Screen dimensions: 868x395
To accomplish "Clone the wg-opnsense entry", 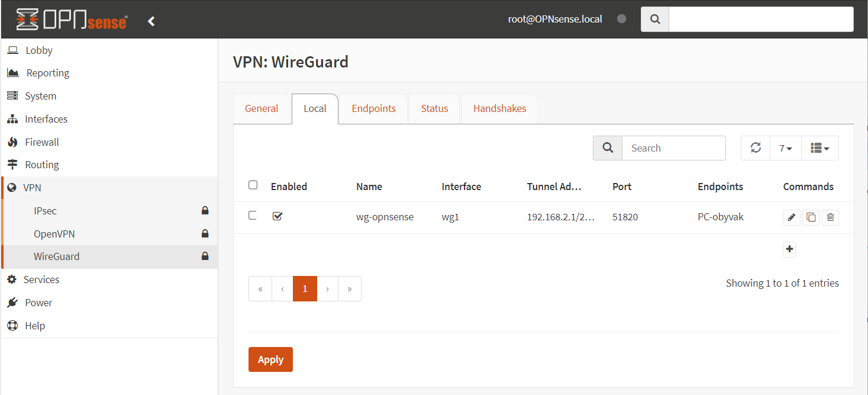I will pyautogui.click(x=811, y=217).
